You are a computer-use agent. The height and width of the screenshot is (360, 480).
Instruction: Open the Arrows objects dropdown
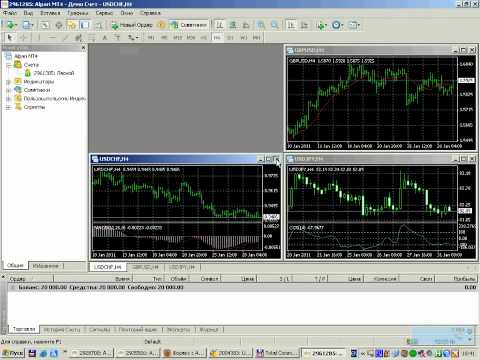click(x=133, y=37)
